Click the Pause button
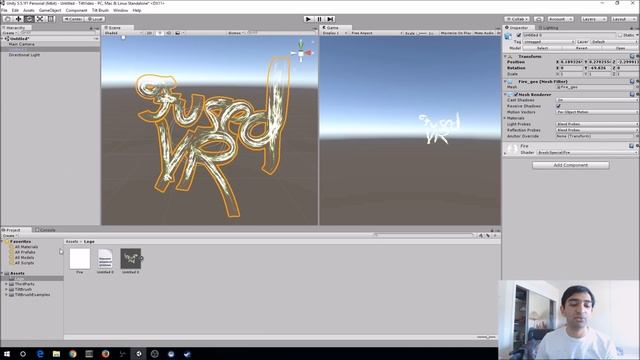640x360 pixels. 320,19
